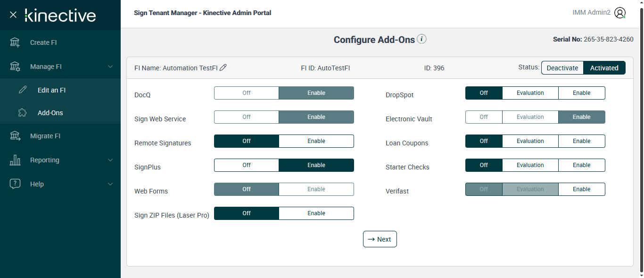The image size is (644, 278).
Task: Turn off the SignPlus add-on
Action: coord(247,165)
